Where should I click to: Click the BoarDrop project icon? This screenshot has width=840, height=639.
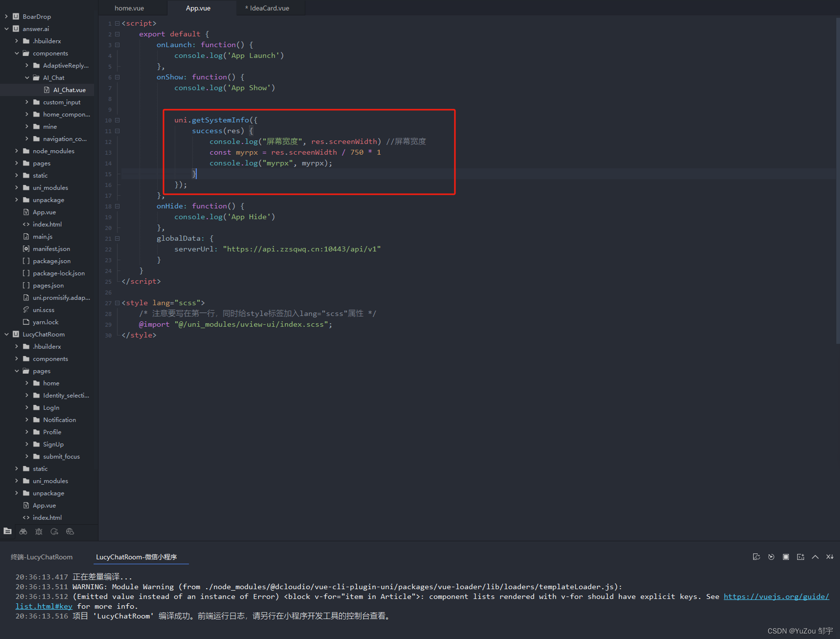pyautogui.click(x=16, y=16)
